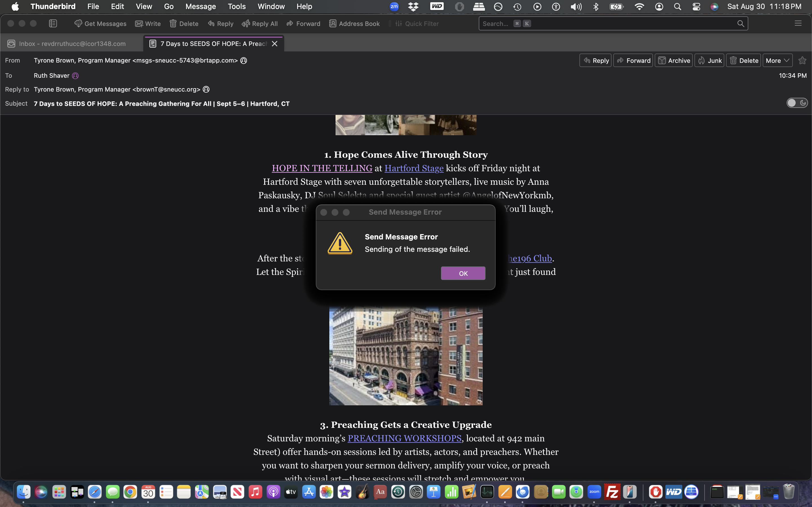This screenshot has height=507, width=812.
Task: Star this message with star icon
Action: coord(802,60)
